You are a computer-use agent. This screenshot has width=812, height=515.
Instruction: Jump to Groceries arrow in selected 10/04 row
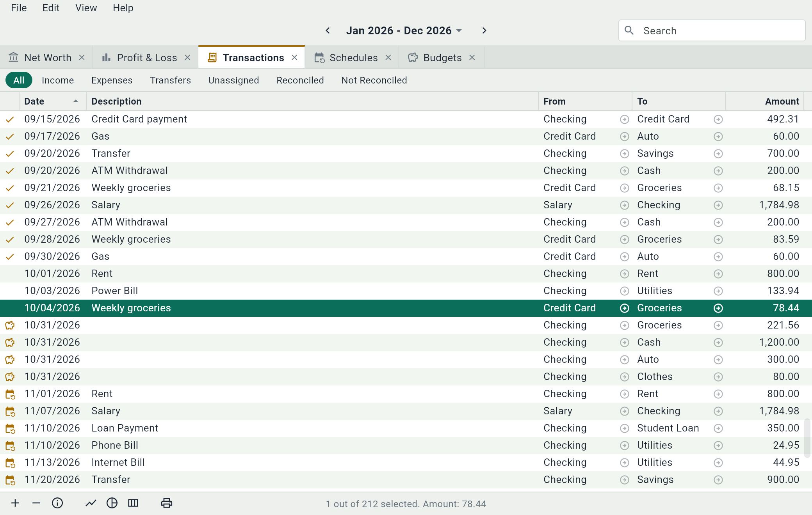[718, 308]
